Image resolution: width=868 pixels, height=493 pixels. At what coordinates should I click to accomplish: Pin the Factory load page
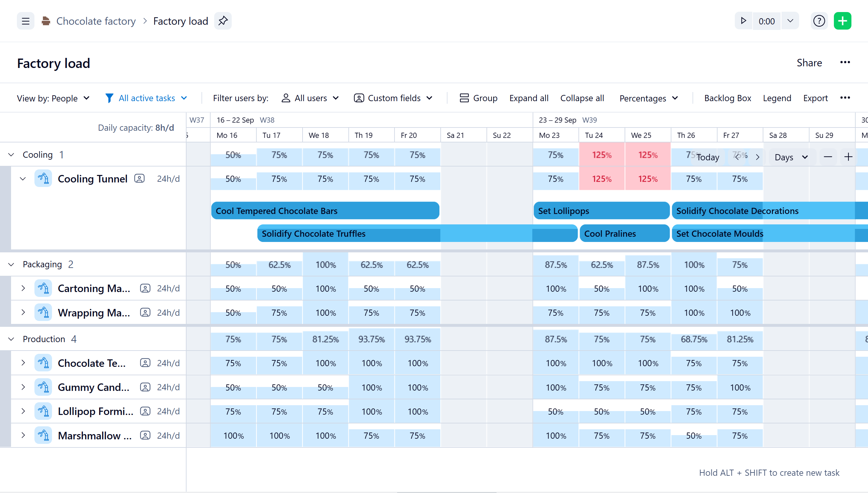coord(223,21)
